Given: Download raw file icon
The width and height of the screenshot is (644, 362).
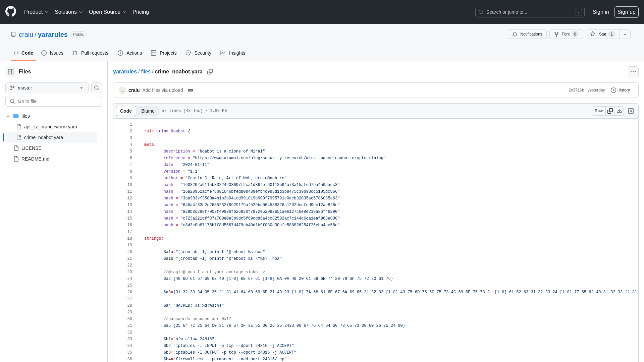Looking at the screenshot, I should pyautogui.click(x=619, y=111).
